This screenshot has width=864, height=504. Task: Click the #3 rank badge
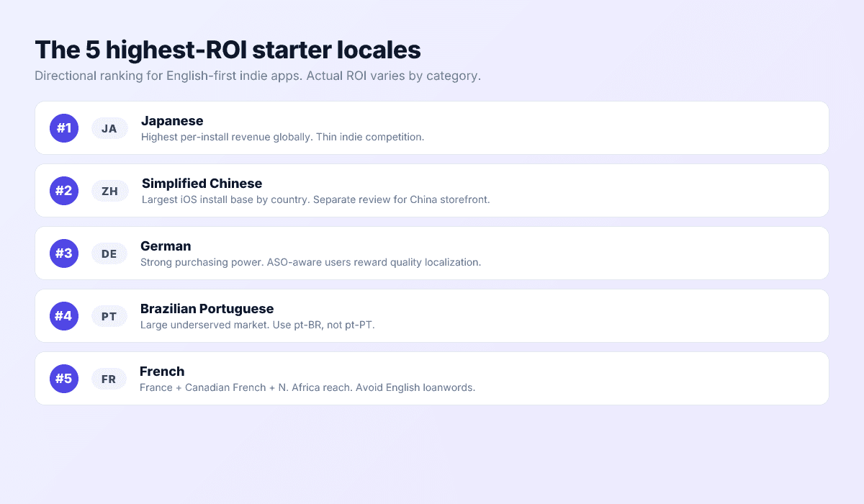[x=63, y=253]
